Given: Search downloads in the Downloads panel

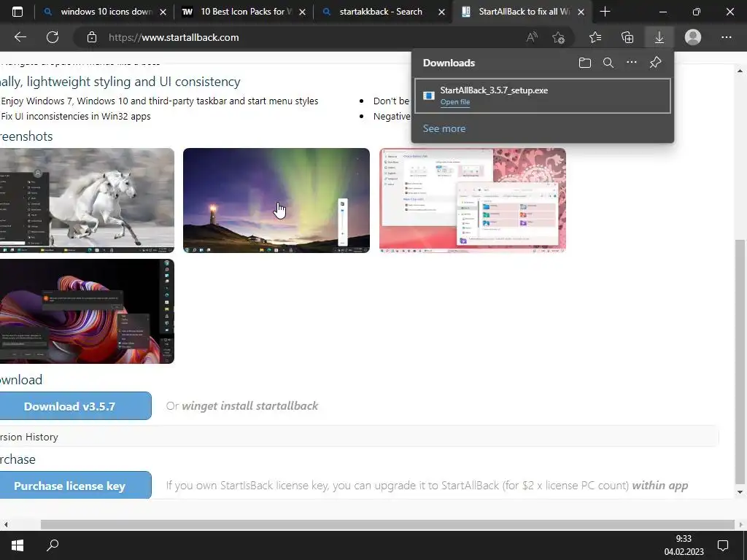Looking at the screenshot, I should tap(608, 63).
